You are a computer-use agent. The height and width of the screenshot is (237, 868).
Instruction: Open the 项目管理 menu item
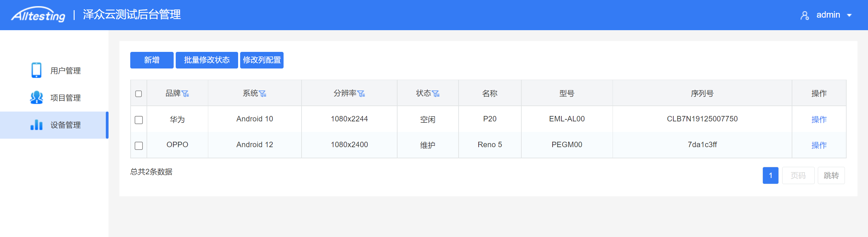click(x=54, y=98)
